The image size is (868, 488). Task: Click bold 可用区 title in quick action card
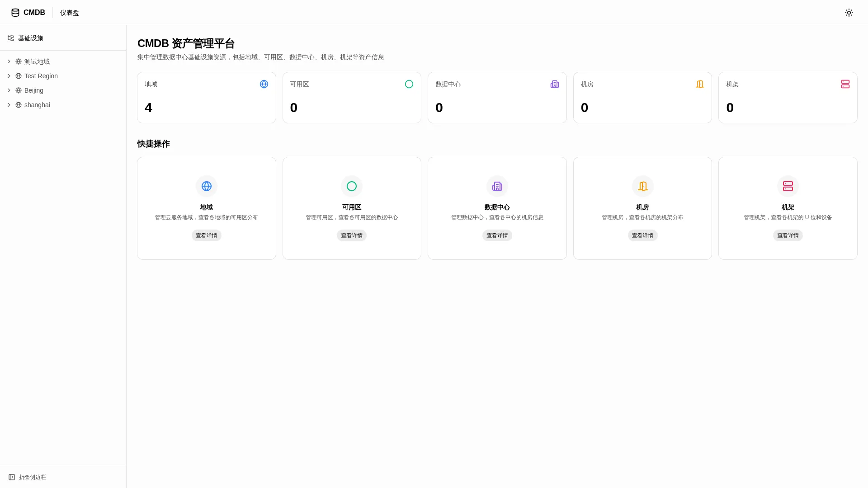pyautogui.click(x=352, y=207)
